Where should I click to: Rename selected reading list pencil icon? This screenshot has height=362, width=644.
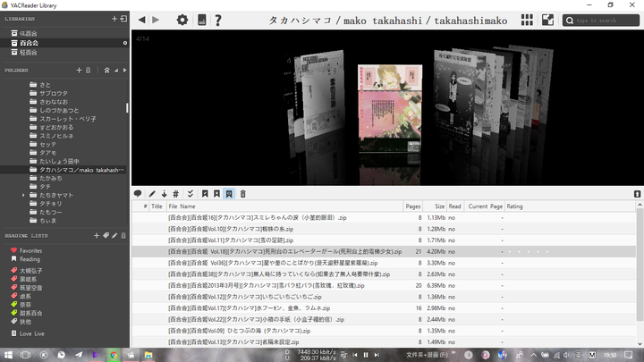point(114,236)
